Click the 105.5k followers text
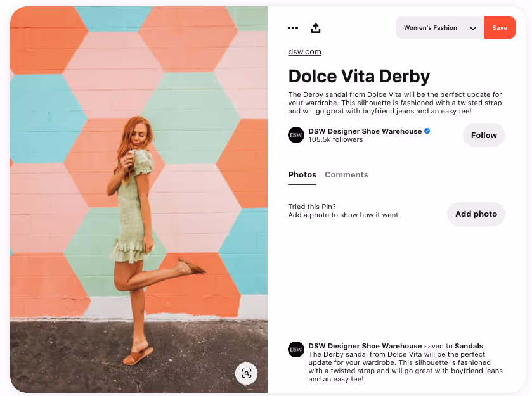 pos(335,139)
